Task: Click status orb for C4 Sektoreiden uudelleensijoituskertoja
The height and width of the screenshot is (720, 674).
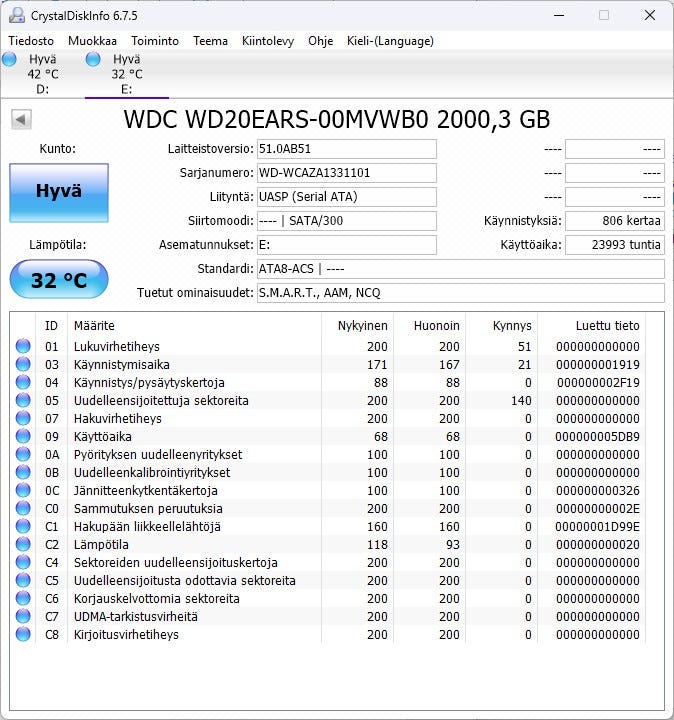Action: coord(23,562)
